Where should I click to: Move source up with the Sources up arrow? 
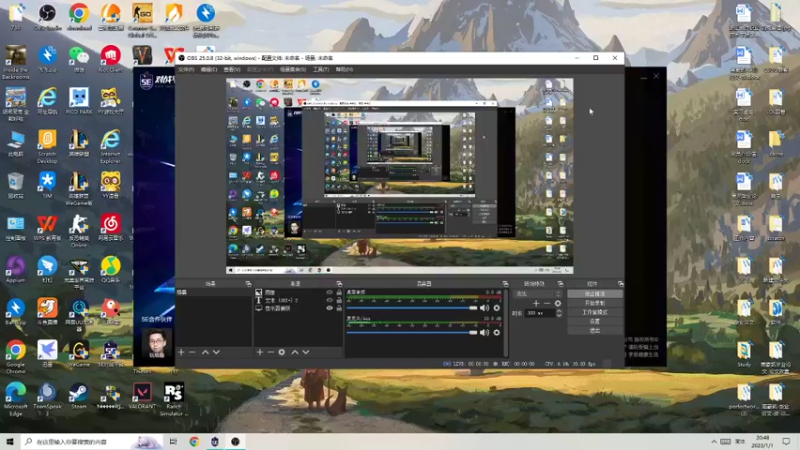coord(295,352)
